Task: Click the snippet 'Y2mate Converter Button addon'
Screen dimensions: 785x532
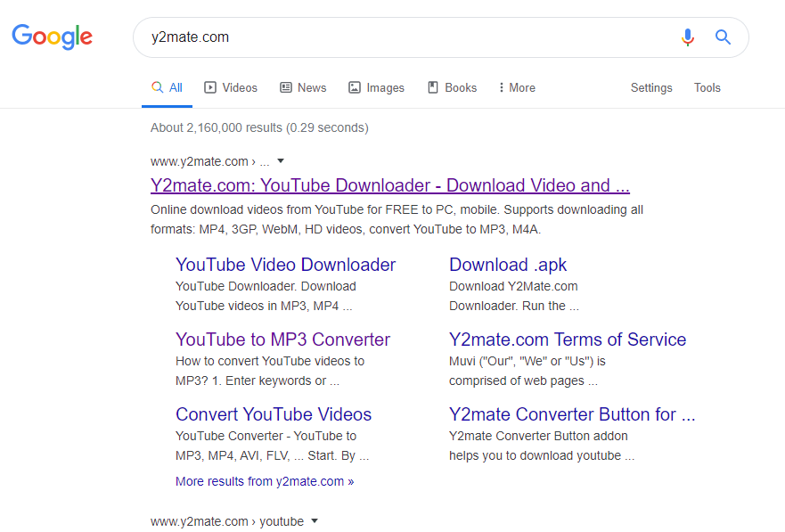Action: tap(538, 436)
